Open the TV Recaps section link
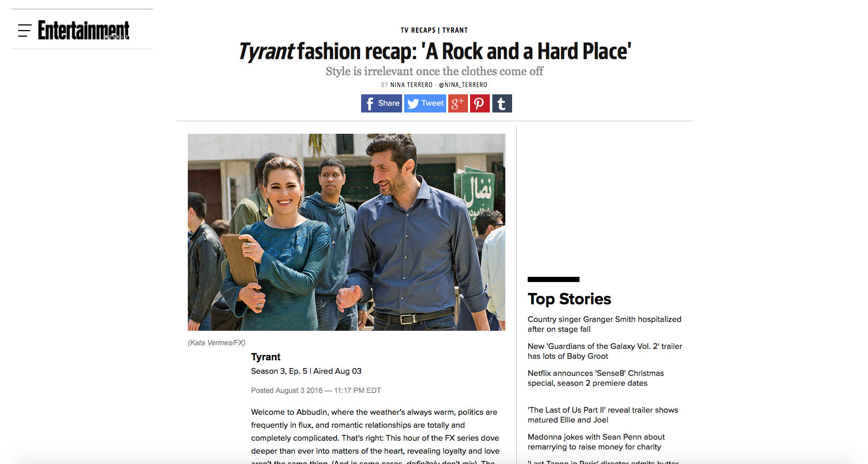868x464 pixels. coord(418,30)
